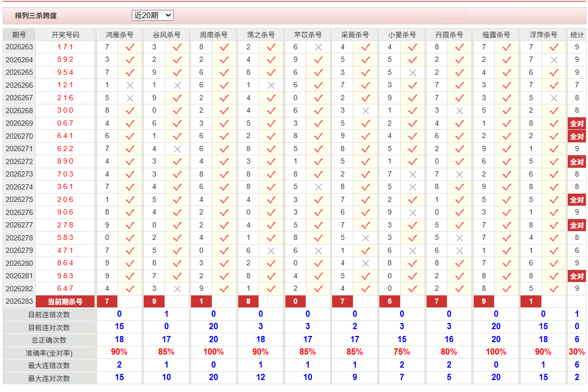Click the gray cross for 谷风杀号 in row 2026282
Screen dimensions: 588x392
coord(177,289)
